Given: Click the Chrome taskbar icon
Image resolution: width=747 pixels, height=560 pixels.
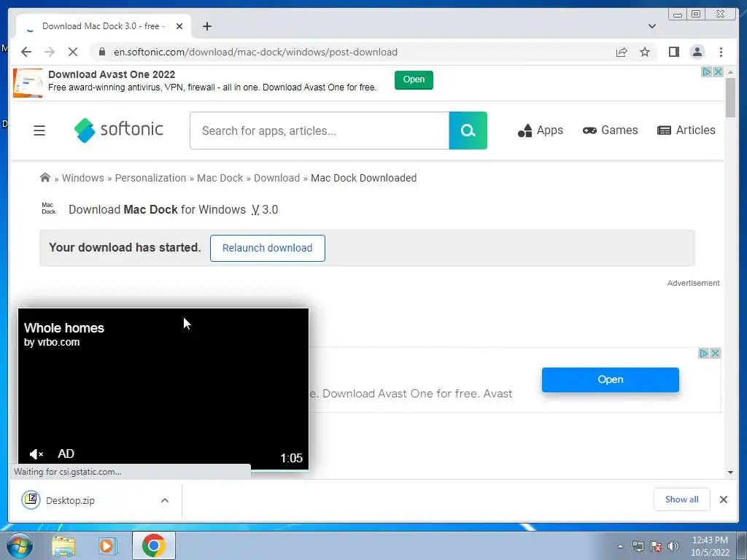Looking at the screenshot, I should point(153,545).
